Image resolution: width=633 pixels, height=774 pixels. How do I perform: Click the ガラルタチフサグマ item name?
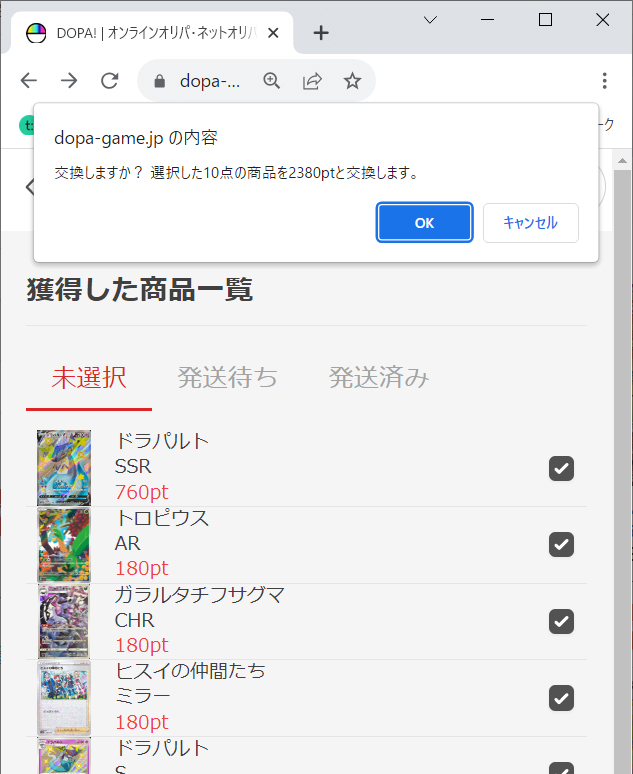[x=199, y=594]
